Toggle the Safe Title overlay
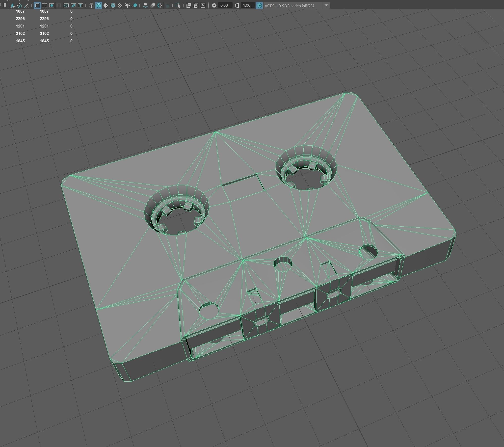504x447 pixels. coord(80,5)
